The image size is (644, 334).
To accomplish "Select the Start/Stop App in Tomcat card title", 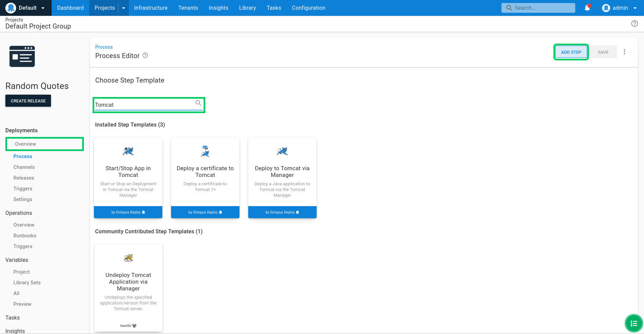I will point(128,172).
